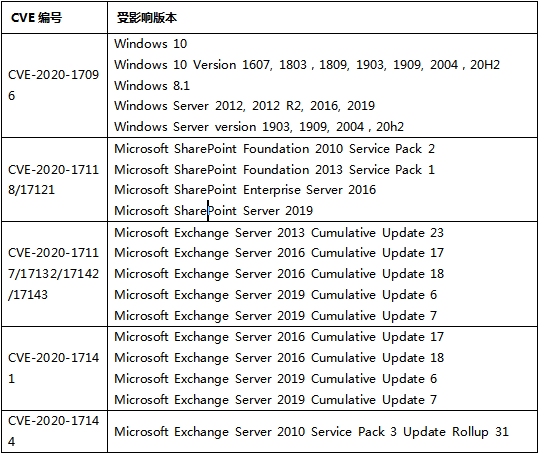The image size is (538, 453).
Task: Click the Windows 10 Version 1607 line
Action: 307,65
